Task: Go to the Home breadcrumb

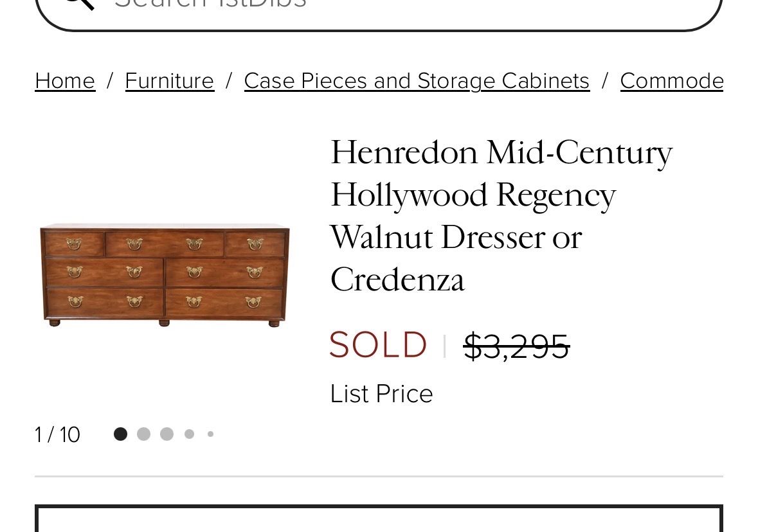Action: point(65,81)
